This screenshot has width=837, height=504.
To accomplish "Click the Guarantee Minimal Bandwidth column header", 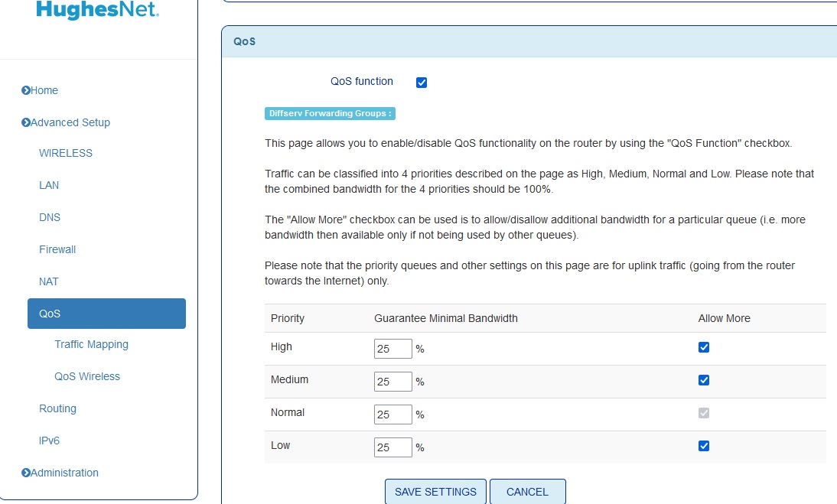I will (x=446, y=318).
